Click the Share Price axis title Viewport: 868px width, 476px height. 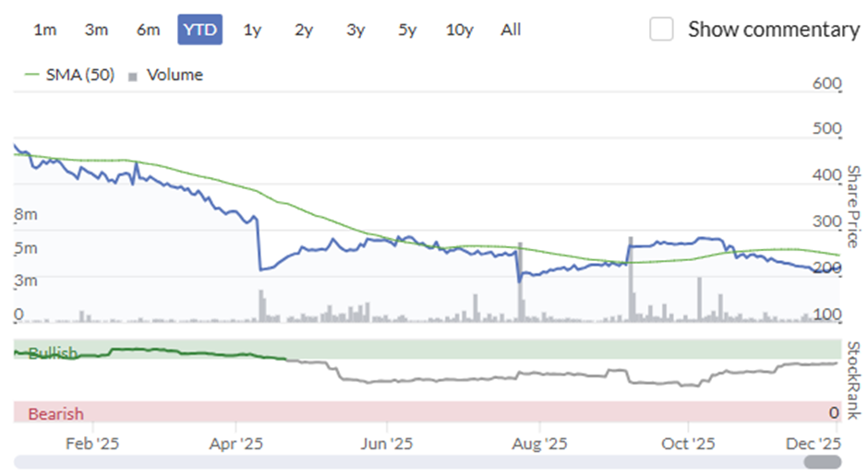tap(853, 207)
